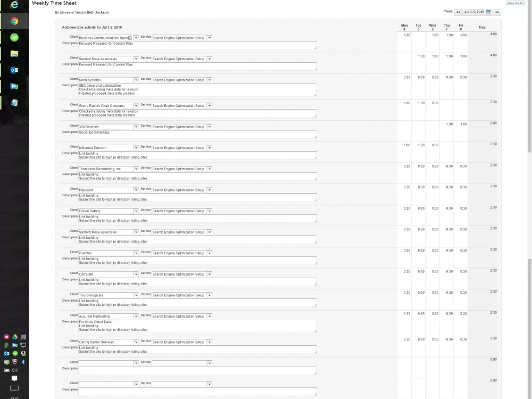Click the page's vertical scrollbar thumb
This screenshot has height=399, width=532.
click(529, 76)
